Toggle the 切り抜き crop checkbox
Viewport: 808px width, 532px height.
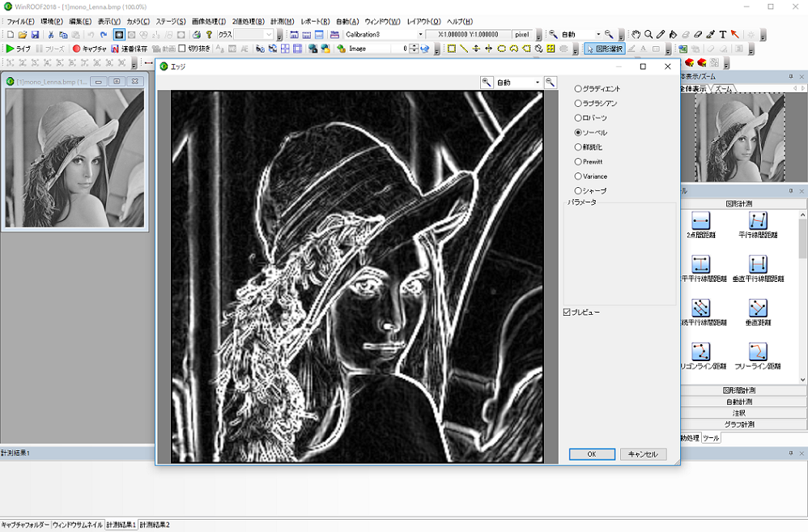tap(194, 49)
